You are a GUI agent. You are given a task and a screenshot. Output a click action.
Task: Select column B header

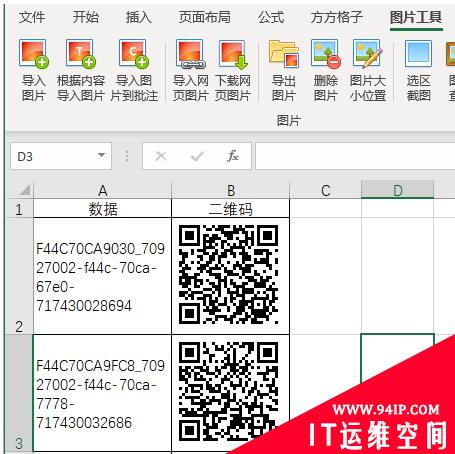point(231,190)
